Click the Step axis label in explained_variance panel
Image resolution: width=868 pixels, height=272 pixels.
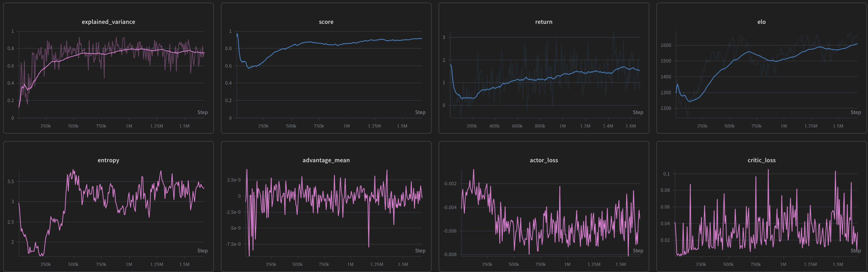[x=202, y=112]
